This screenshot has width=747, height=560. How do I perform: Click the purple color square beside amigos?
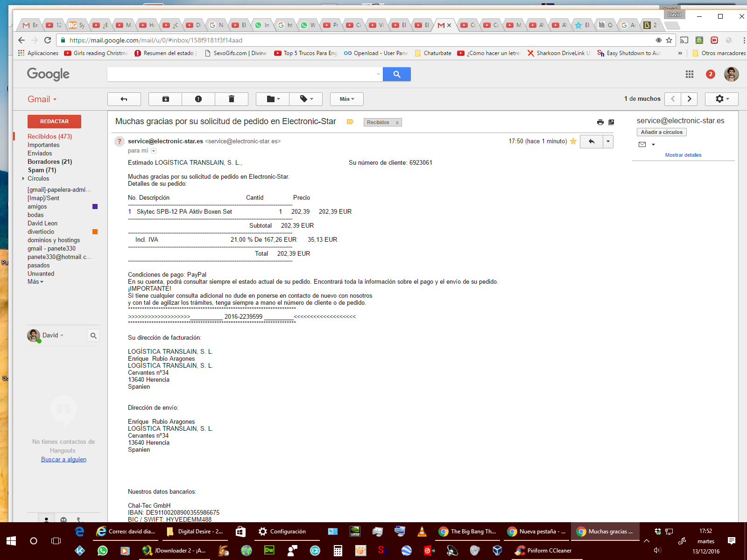95,207
